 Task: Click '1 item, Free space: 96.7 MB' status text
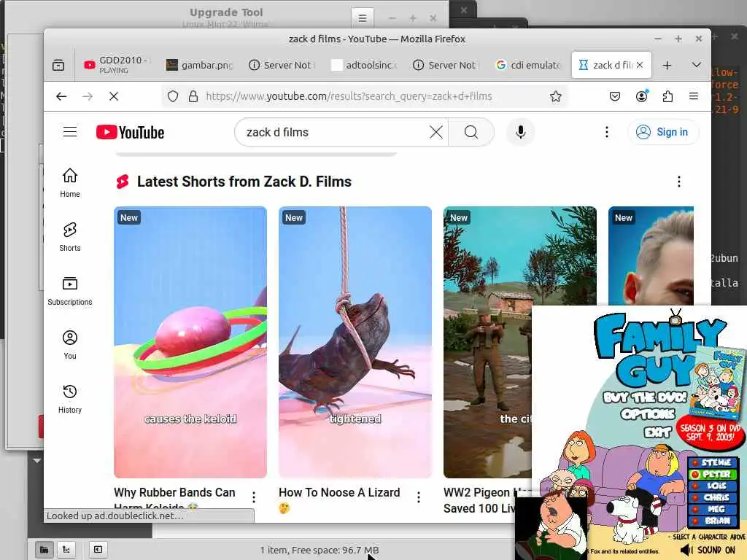320,550
